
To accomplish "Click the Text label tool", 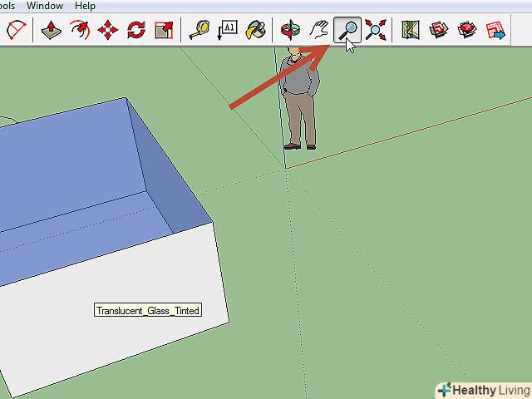I will pyautogui.click(x=228, y=31).
